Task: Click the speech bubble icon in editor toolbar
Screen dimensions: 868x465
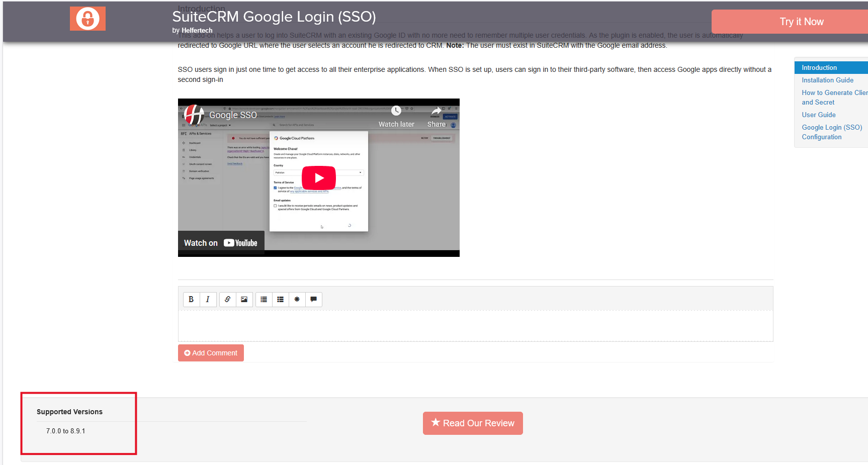Action: pos(314,300)
